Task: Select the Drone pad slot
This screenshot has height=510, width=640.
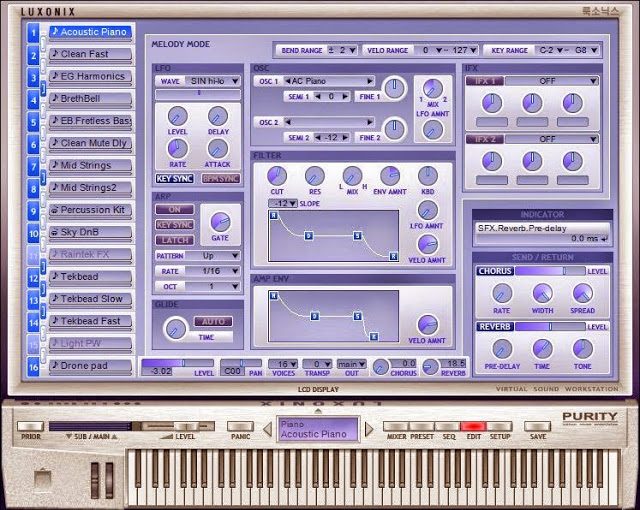Action: pyautogui.click(x=91, y=366)
